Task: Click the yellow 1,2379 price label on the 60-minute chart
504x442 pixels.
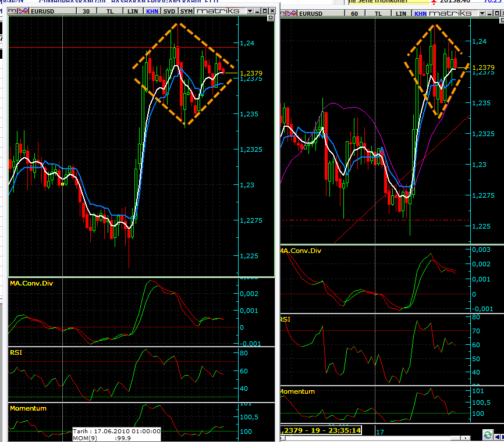Action: (x=484, y=67)
